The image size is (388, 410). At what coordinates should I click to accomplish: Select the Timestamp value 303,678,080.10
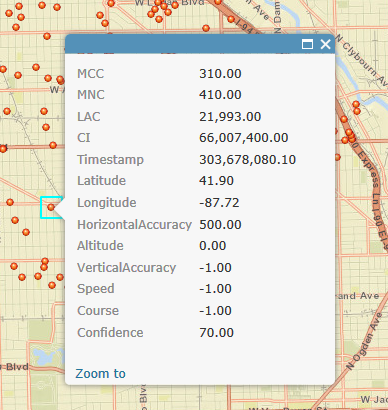(247, 160)
